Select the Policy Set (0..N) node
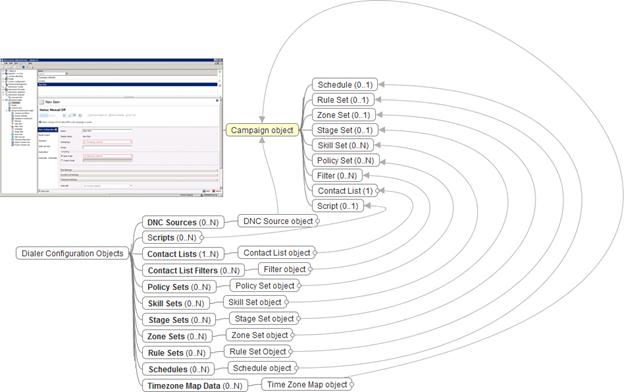 coord(345,160)
